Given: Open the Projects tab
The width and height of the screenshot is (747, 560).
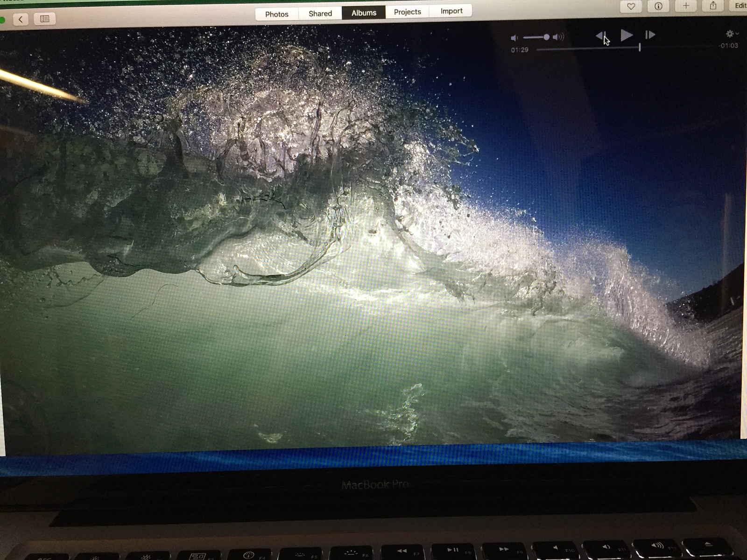Looking at the screenshot, I should click(x=407, y=12).
